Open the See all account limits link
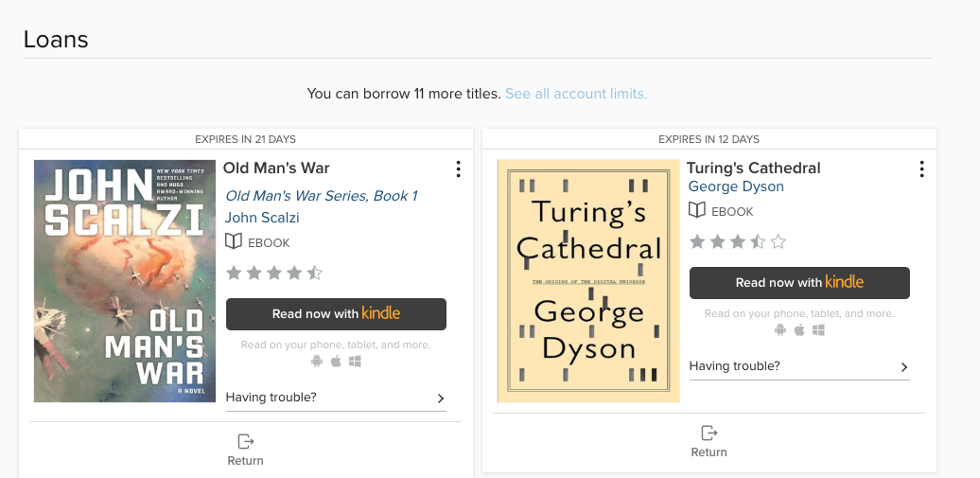 576,94
